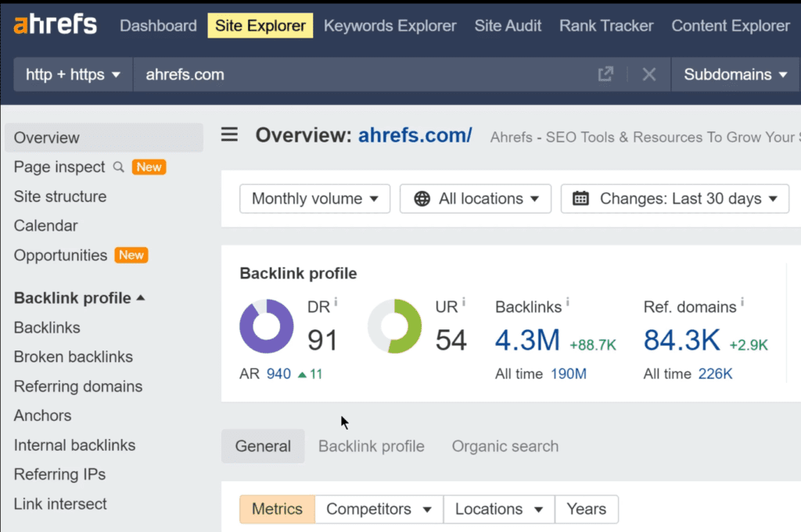Open Opportunities in the sidebar

click(60, 255)
